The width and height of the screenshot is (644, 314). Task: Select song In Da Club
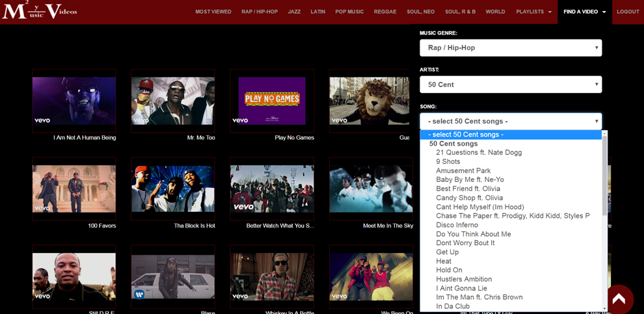pos(453,306)
